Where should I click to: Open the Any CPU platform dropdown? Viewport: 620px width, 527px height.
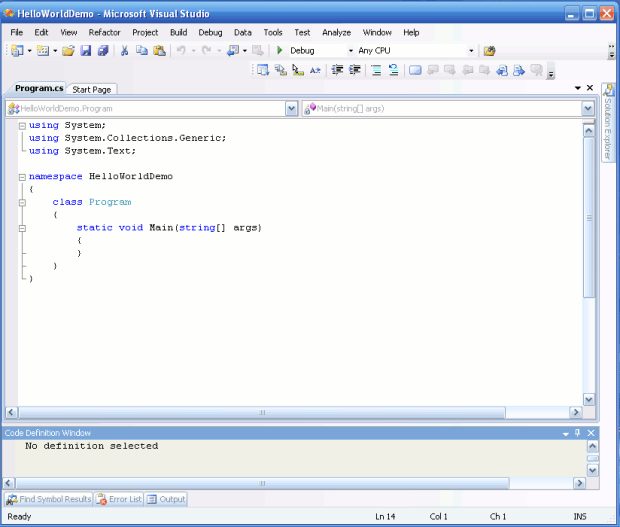pyautogui.click(x=471, y=51)
